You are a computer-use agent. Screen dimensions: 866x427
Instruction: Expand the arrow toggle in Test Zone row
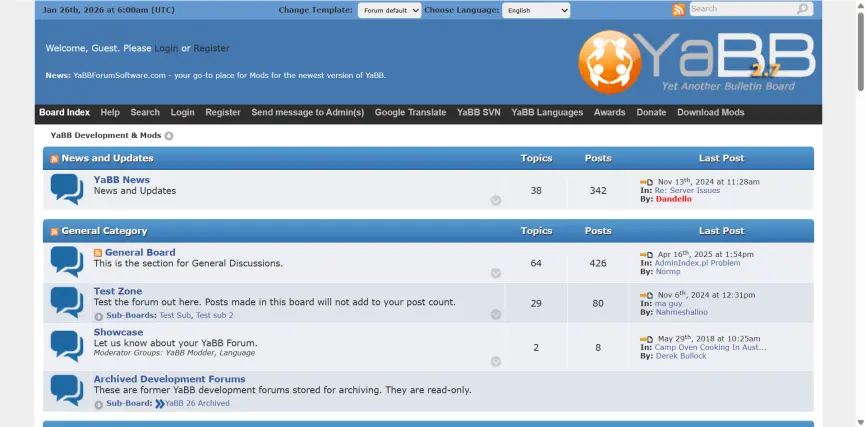pyautogui.click(x=496, y=315)
